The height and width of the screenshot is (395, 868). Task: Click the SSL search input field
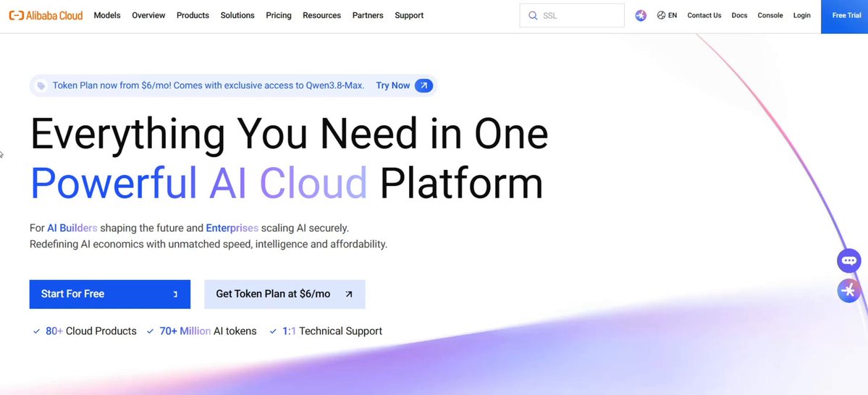(x=572, y=15)
